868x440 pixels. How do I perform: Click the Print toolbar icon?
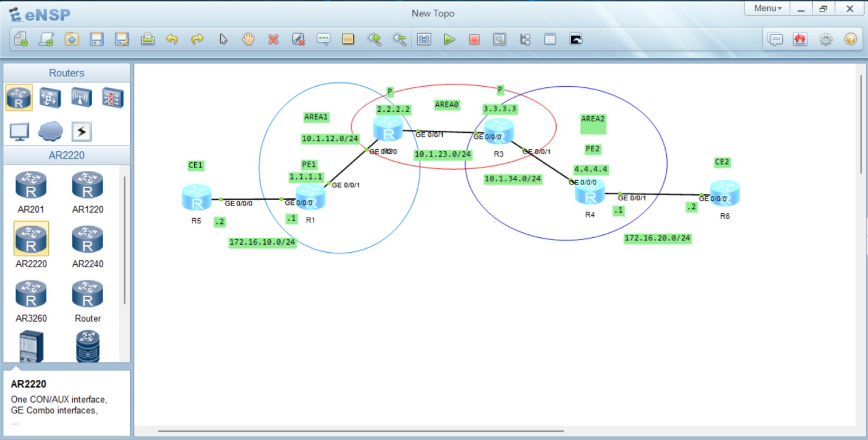click(x=147, y=39)
